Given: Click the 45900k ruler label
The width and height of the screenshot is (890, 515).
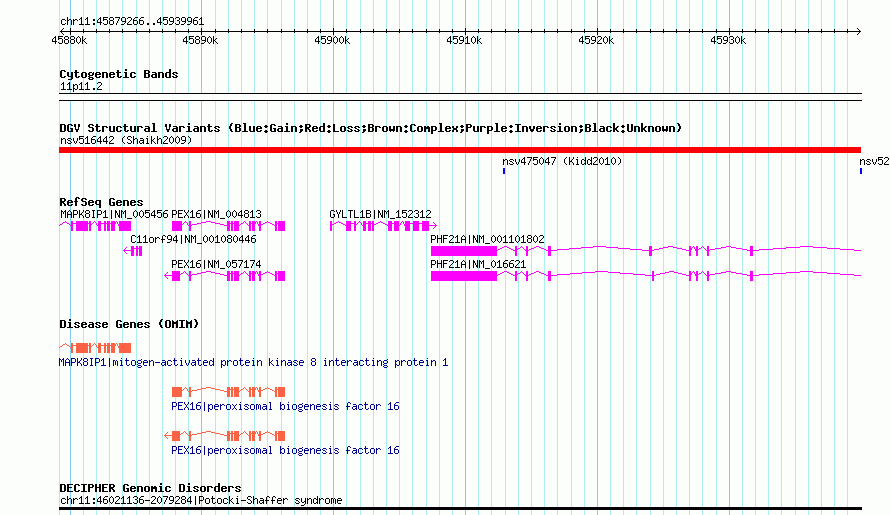Looking at the screenshot, I should (332, 40).
